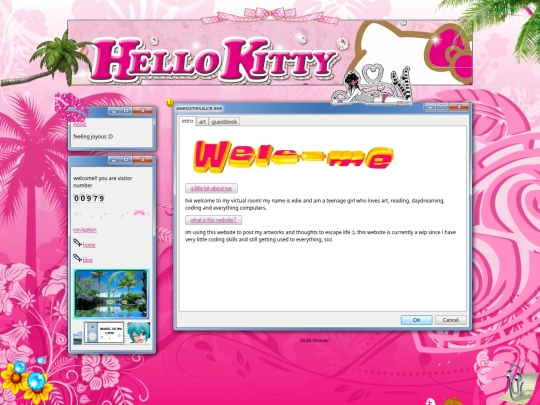Click the Welcome 3D text graphic

coord(293,157)
